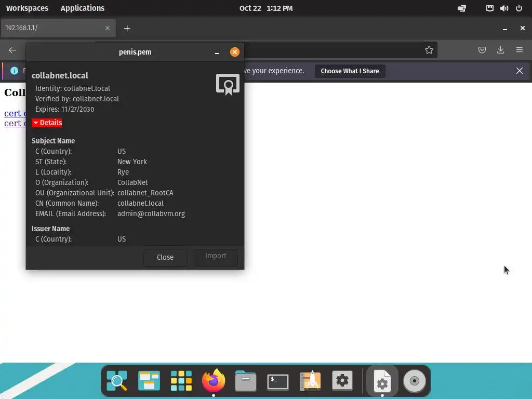Screen dimensions: 532x399
Task: Minimize the penis.pem dialog
Action: 217,52
